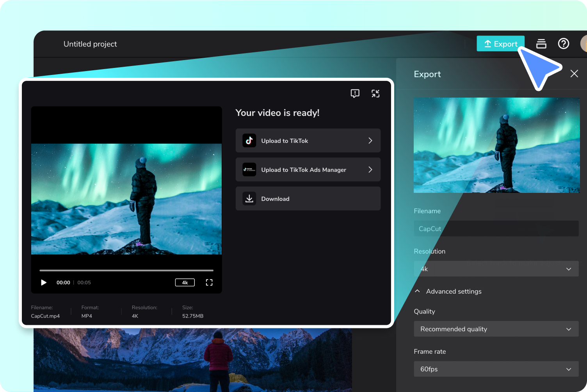Open the Frame rate dropdown showing 60fps
The height and width of the screenshot is (392, 587).
[x=496, y=369]
